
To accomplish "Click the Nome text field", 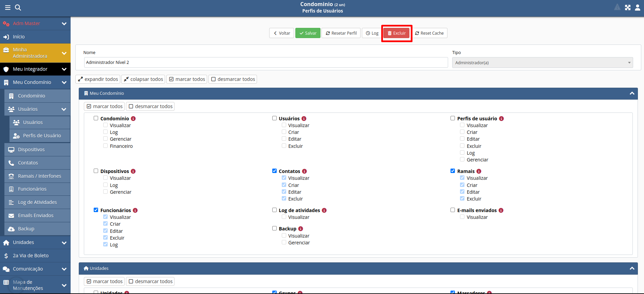I will pos(266,63).
